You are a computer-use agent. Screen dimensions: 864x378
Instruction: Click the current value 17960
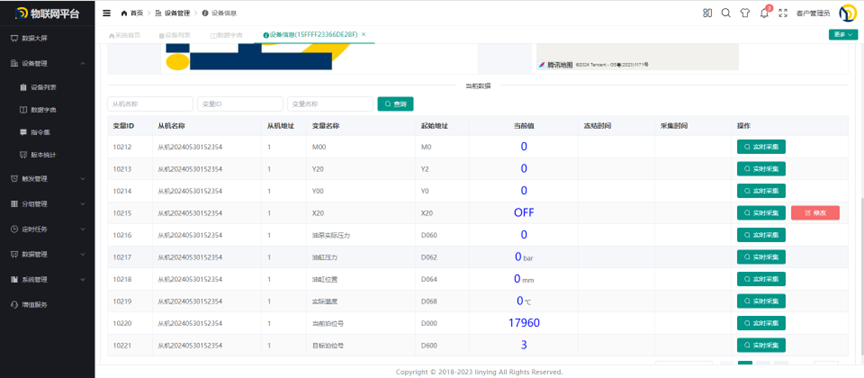click(524, 323)
